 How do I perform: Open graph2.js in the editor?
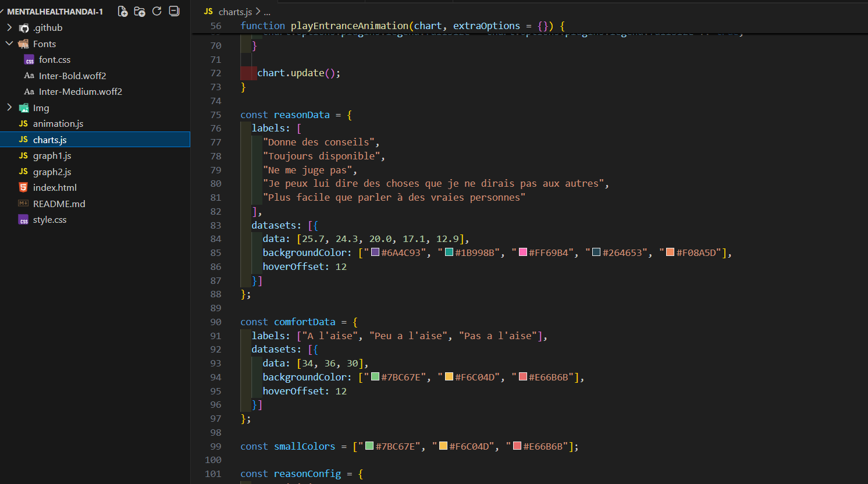[52, 172]
